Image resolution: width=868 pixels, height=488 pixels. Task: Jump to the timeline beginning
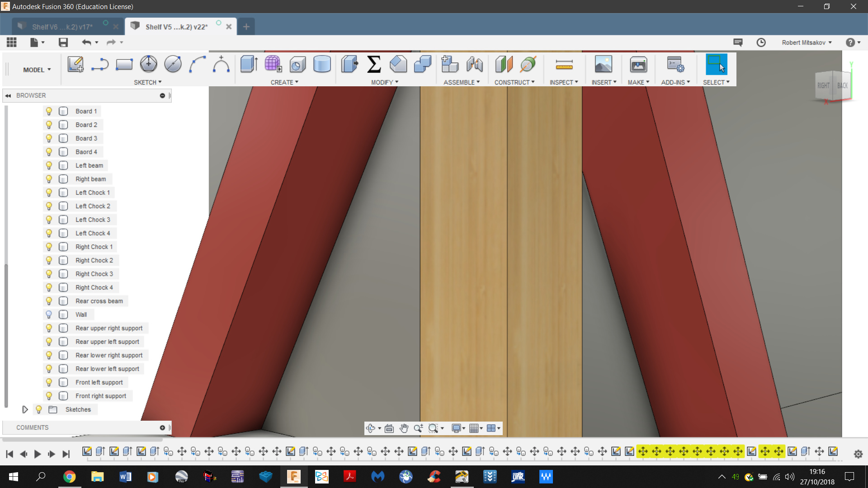pyautogui.click(x=9, y=454)
